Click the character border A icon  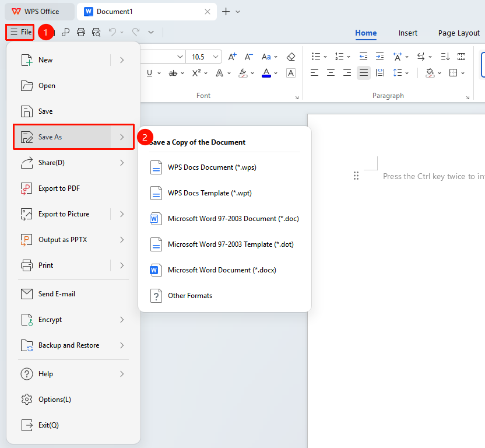291,73
